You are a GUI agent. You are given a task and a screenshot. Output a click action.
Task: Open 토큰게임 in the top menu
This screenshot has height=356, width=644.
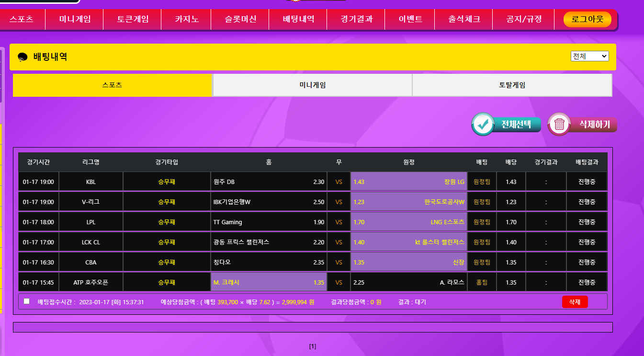click(x=133, y=20)
